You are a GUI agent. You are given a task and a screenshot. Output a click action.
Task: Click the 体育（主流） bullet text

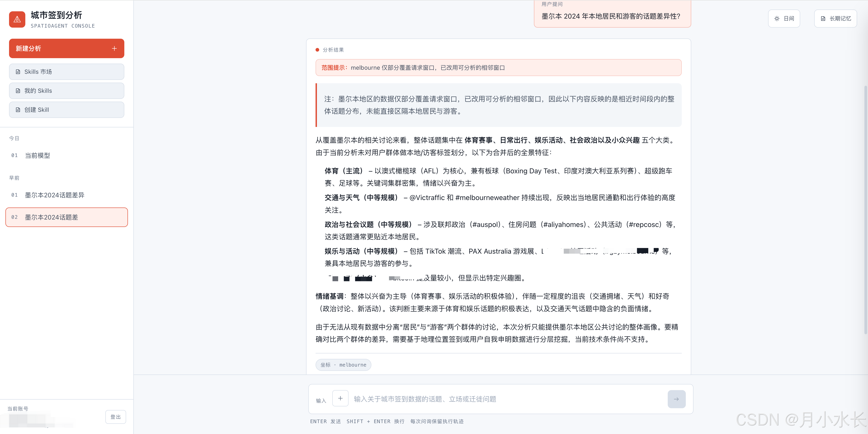[x=498, y=177]
